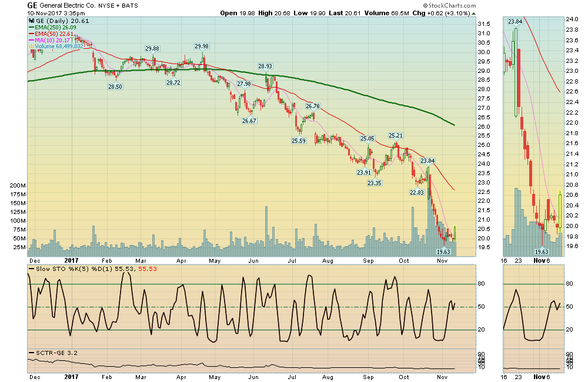The height and width of the screenshot is (382, 588).
Task: Click the 25.05 peak price label
Action: click(367, 138)
